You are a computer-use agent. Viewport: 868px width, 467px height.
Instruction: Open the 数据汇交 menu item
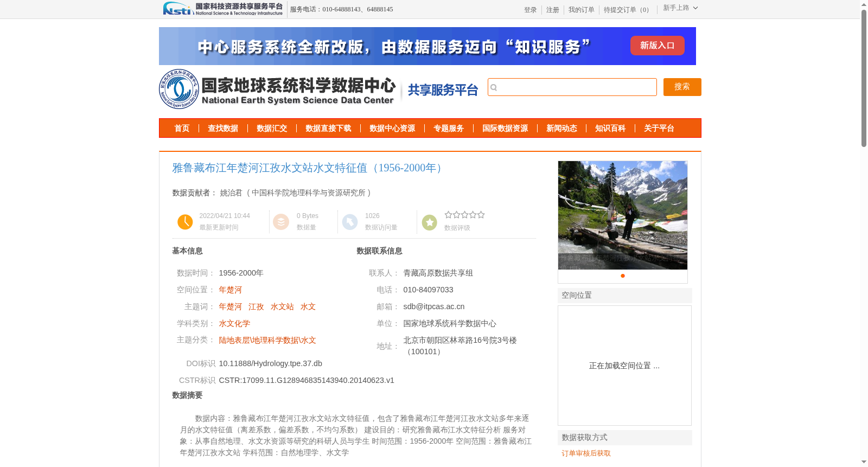point(272,129)
